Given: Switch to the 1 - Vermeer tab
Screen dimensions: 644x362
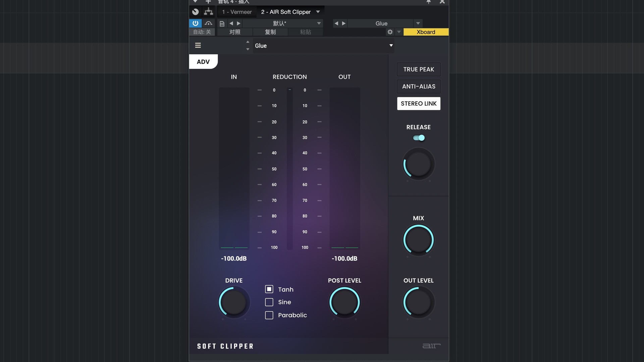Looking at the screenshot, I should tap(237, 12).
